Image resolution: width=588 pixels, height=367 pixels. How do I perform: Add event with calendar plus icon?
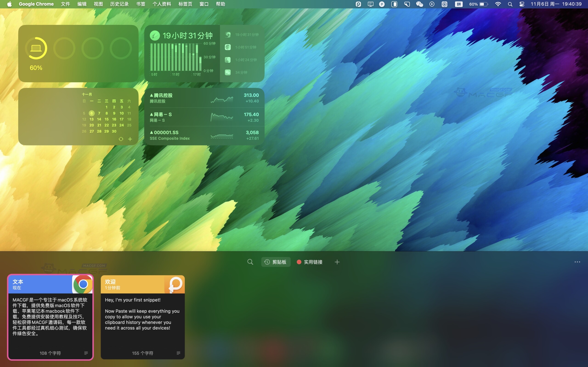[130, 139]
